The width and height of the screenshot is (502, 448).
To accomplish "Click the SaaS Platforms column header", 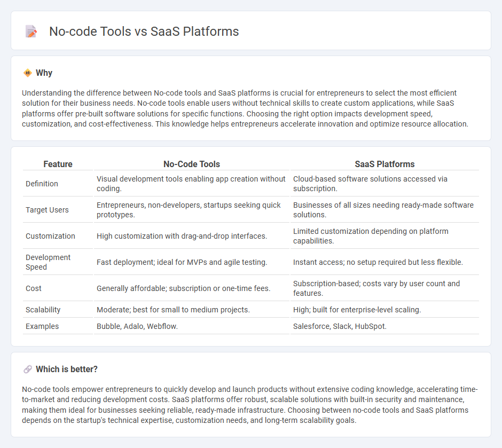I will coord(385,164).
